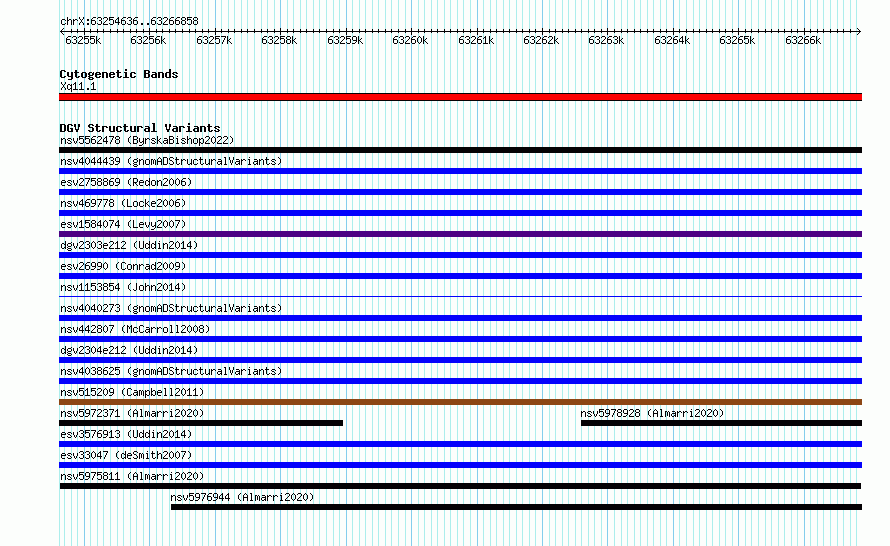Click the brown nsv515209 variant bar
This screenshot has width=890, height=546.
click(x=460, y=402)
